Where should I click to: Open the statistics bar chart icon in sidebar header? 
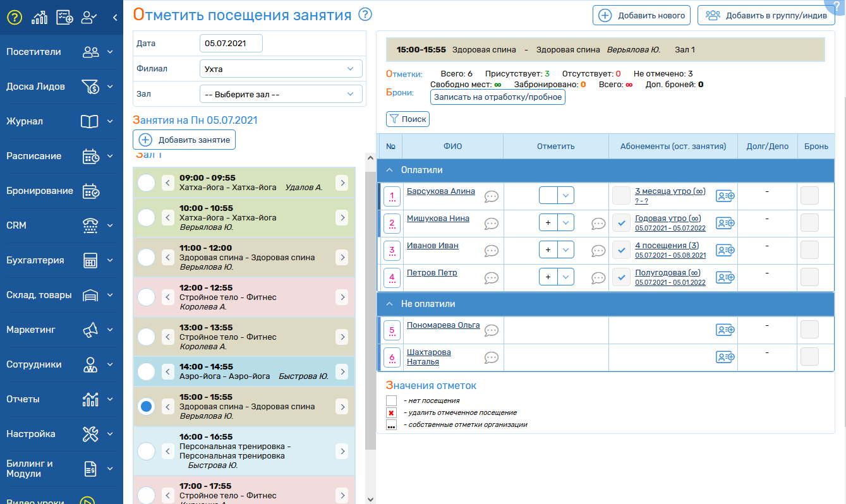[40, 17]
